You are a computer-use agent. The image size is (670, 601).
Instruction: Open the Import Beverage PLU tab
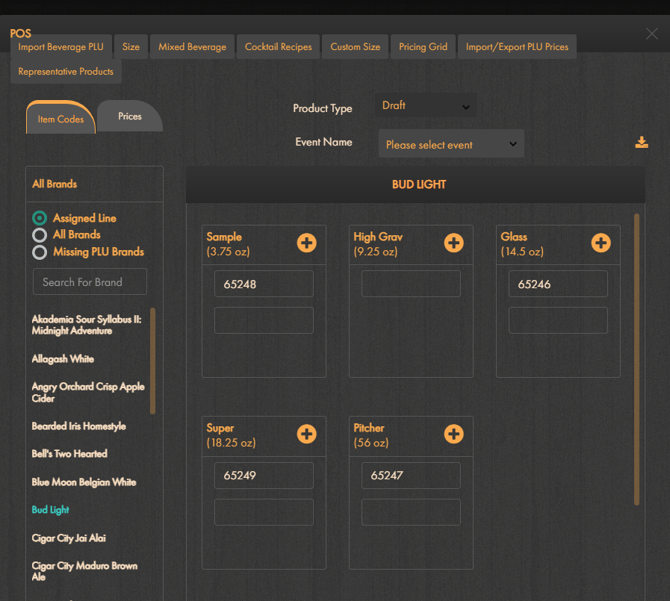pyautogui.click(x=61, y=47)
